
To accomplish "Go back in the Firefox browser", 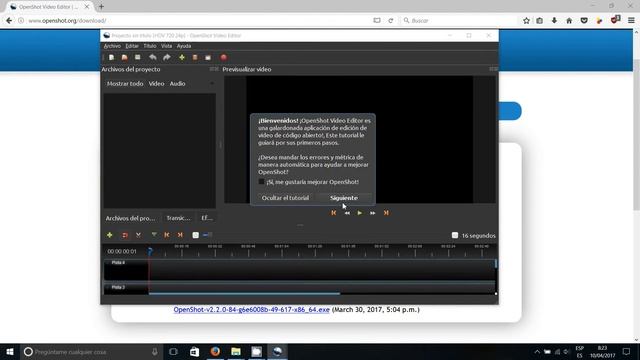I will tap(9, 20).
